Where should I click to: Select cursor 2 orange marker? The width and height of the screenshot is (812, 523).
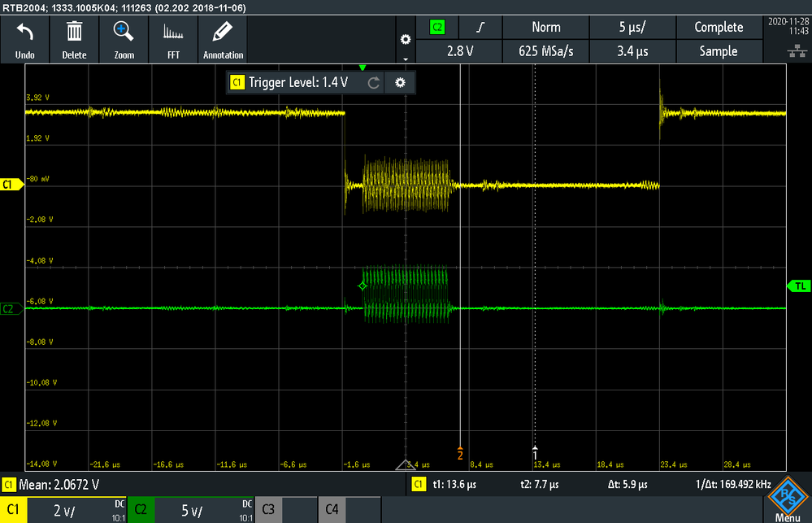click(x=460, y=453)
